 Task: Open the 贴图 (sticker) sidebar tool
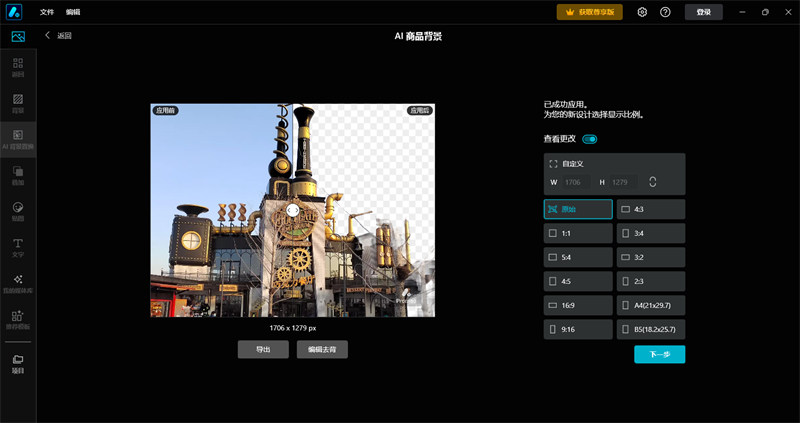18,212
